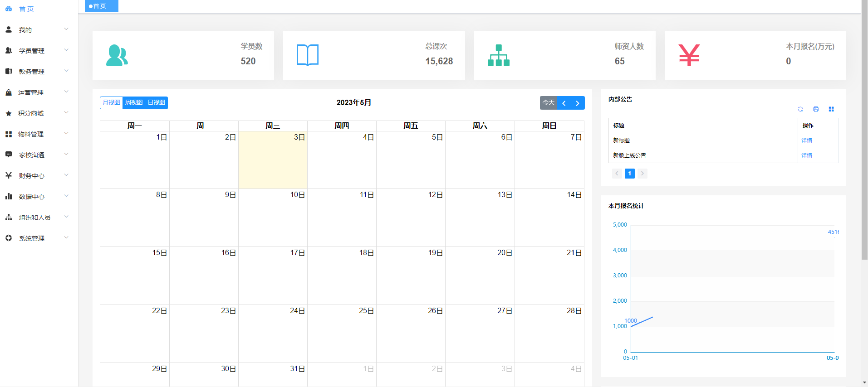Screen dimensions: 868x387
Task: Click the 积分商城 star icon in sidebar
Action: click(9, 113)
